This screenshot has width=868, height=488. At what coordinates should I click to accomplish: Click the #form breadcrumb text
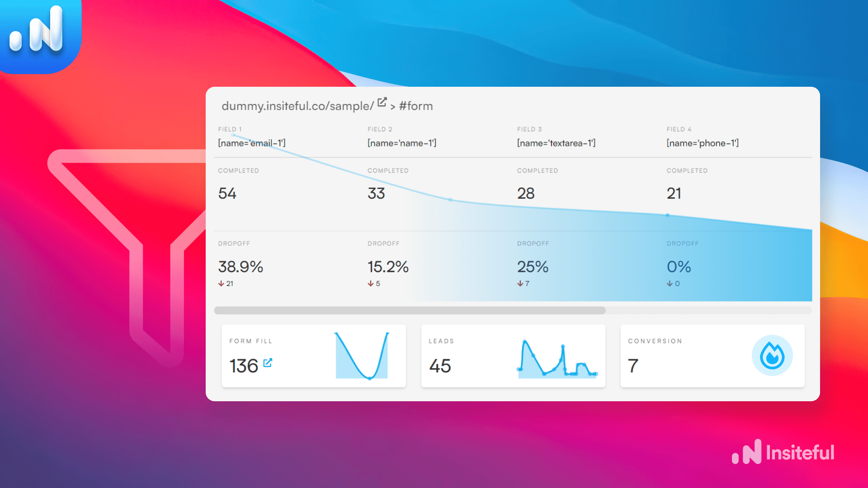415,106
